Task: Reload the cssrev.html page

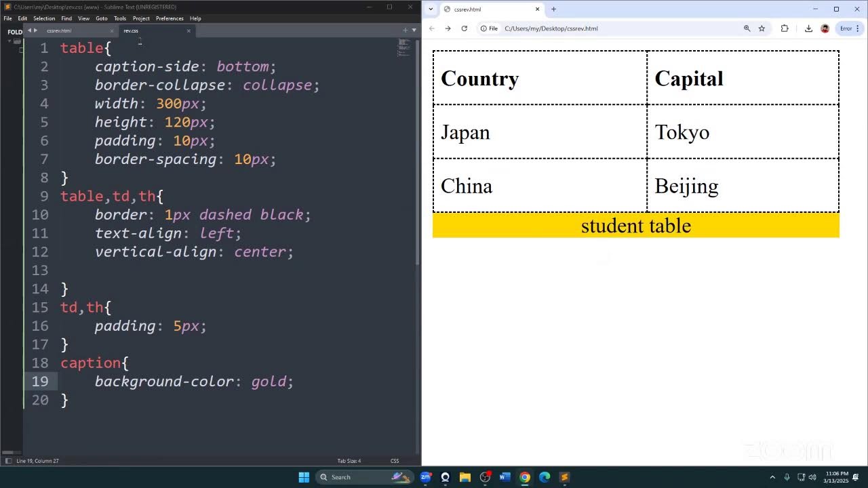Action: point(464,28)
